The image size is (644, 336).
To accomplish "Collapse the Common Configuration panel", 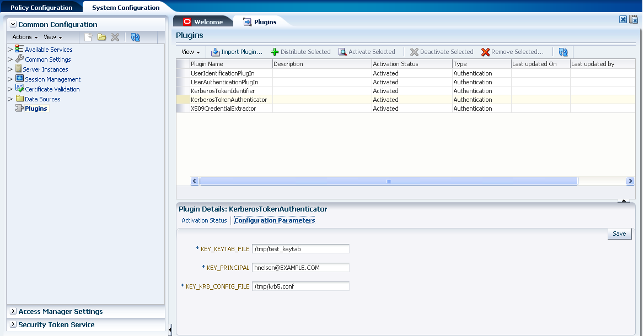I will 13,24.
